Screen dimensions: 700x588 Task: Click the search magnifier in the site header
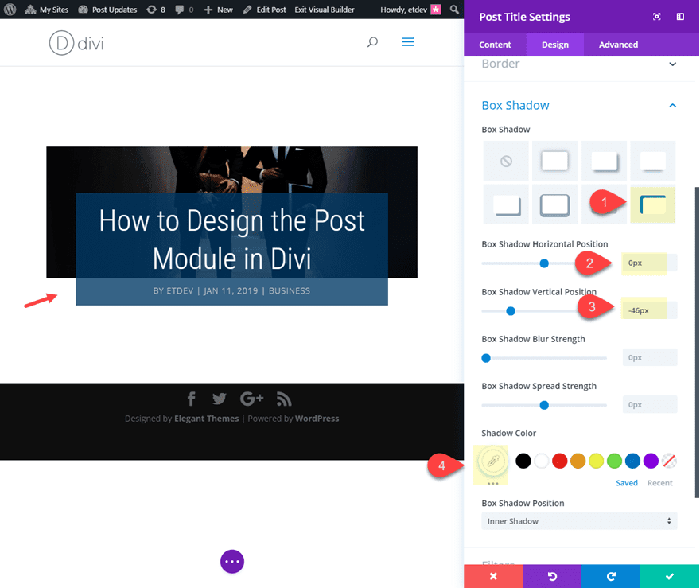(x=372, y=42)
